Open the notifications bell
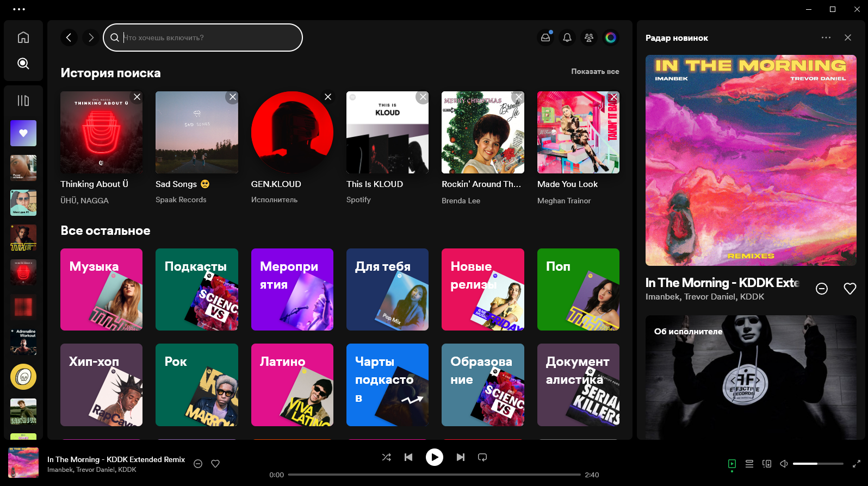Viewport: 868px width, 486px height. pyautogui.click(x=567, y=38)
